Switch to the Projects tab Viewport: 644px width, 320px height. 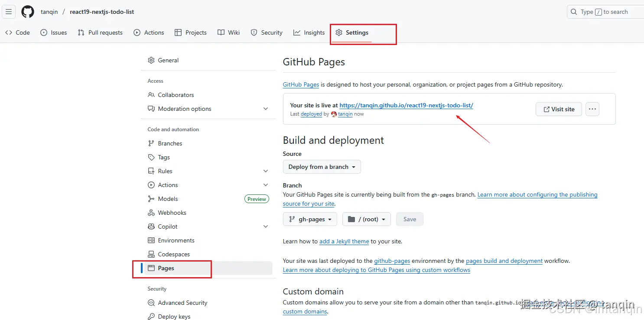click(x=191, y=32)
